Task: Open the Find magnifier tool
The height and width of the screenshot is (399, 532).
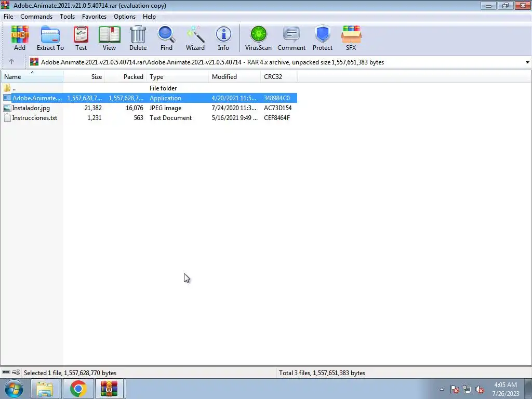Action: point(166,38)
